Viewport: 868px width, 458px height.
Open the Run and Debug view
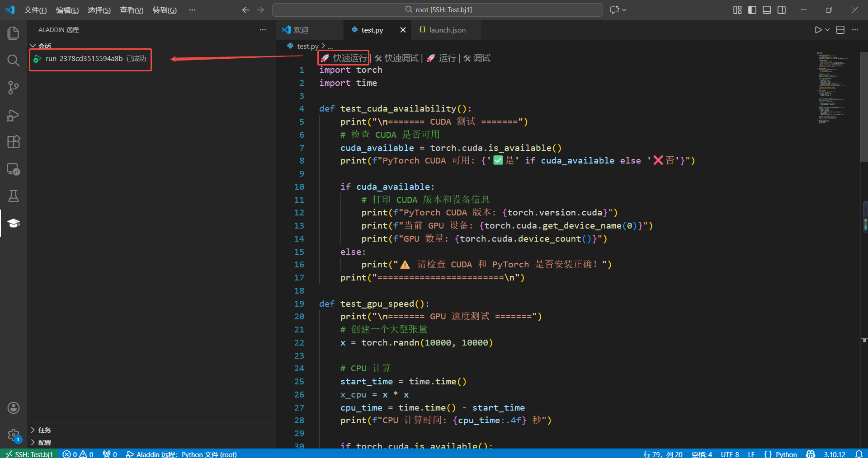14,115
